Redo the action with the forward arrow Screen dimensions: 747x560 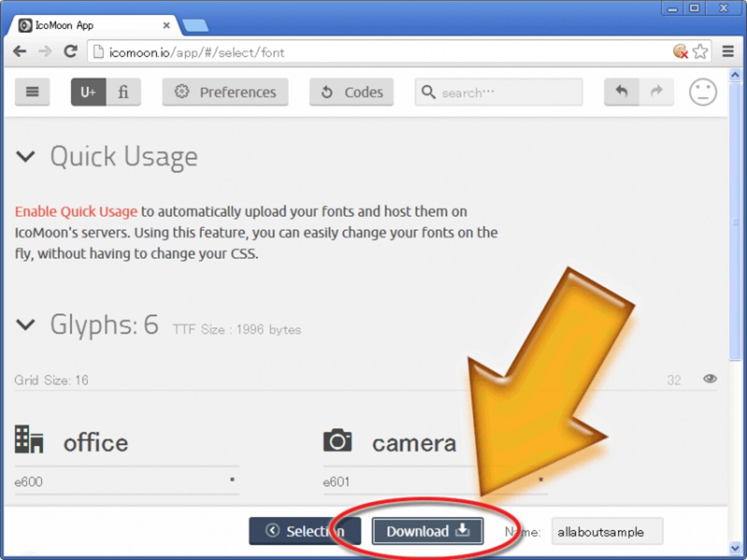pos(656,92)
